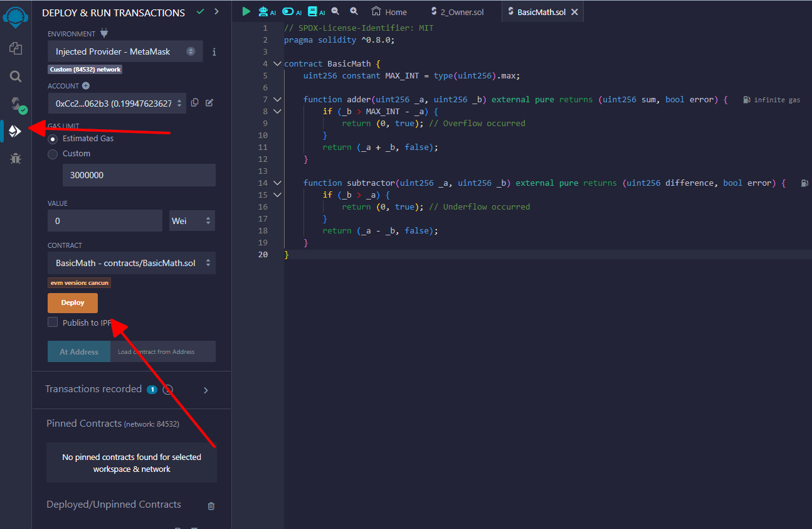This screenshot has width=812, height=529.
Task: Click the sign message edit icon
Action: (x=209, y=103)
